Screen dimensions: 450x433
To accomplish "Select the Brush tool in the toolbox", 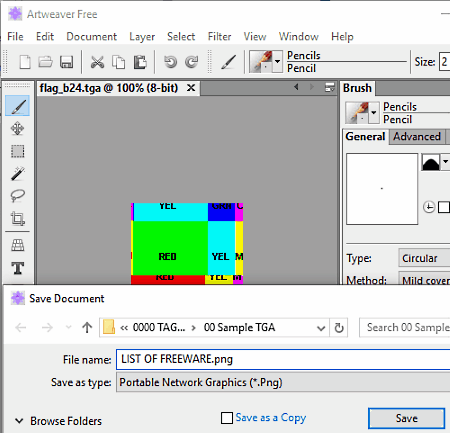I will point(18,106).
